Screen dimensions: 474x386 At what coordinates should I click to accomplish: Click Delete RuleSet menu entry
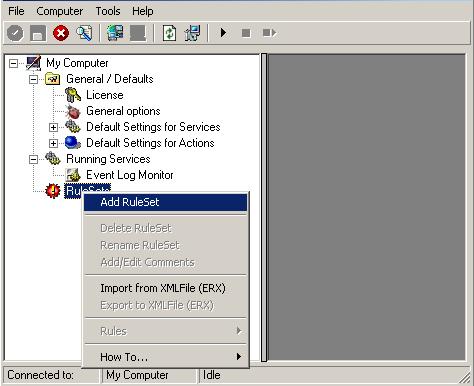coord(165,228)
